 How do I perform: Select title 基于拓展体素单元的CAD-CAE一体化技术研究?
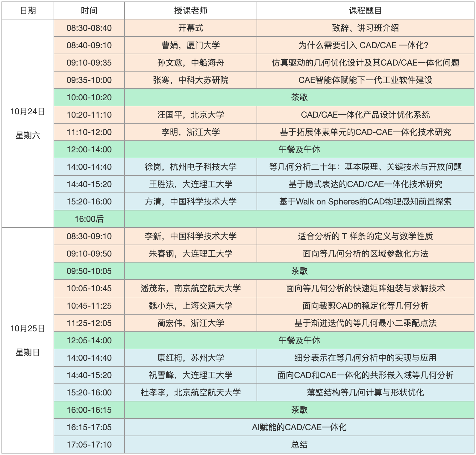[366, 132]
